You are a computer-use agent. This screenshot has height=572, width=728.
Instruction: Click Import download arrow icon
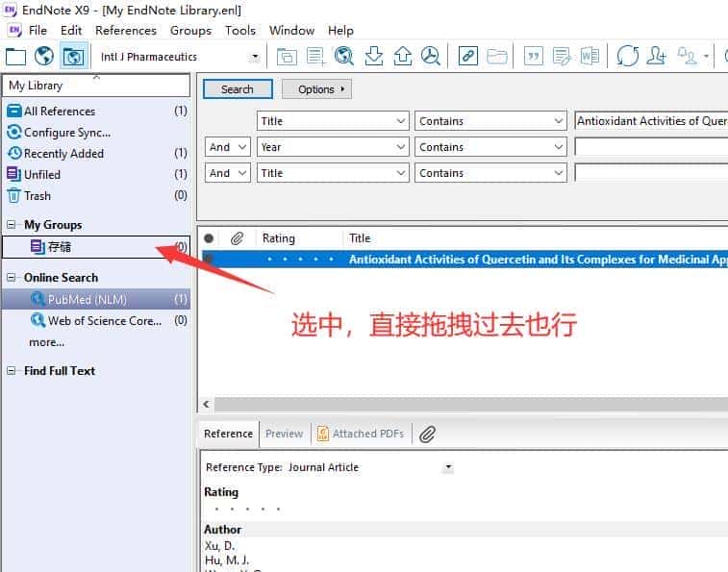(374, 57)
